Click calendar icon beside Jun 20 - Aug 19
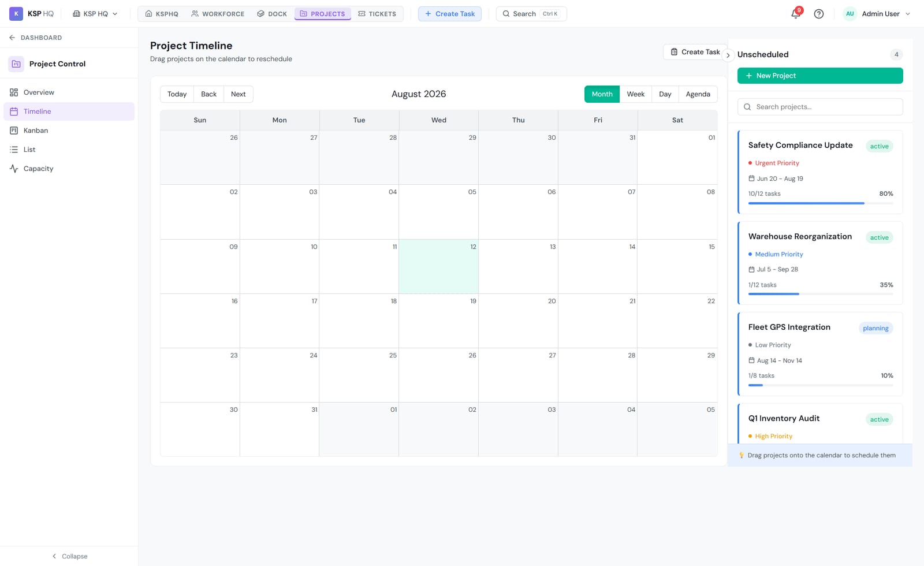The image size is (924, 566). (751, 178)
